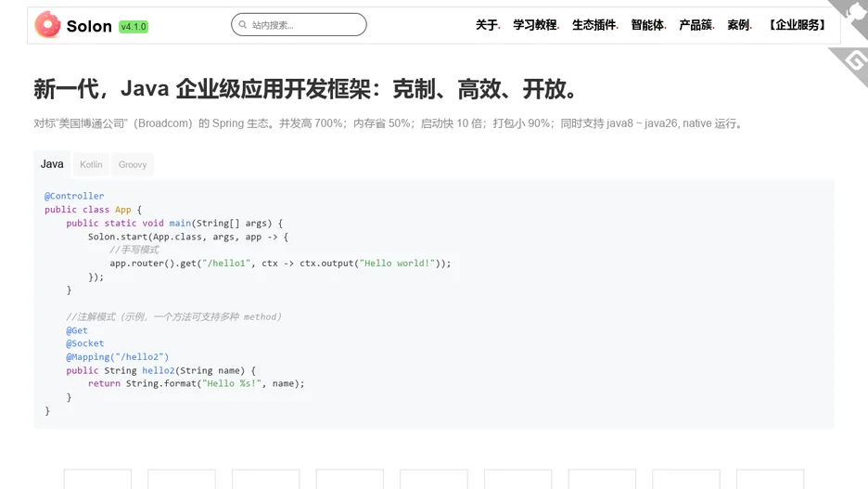The width and height of the screenshot is (868, 489).
Task: Open the 【企业服务】 link
Action: pos(798,25)
